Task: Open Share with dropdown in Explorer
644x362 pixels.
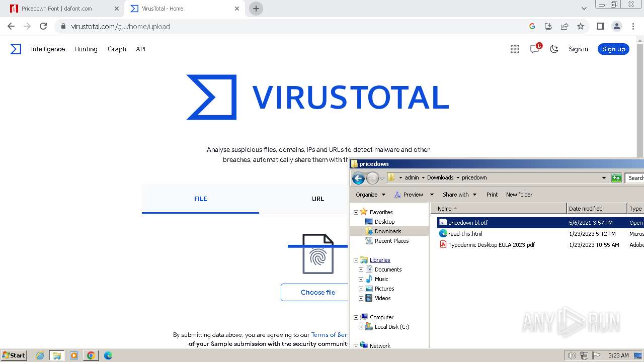Action: tap(459, 195)
